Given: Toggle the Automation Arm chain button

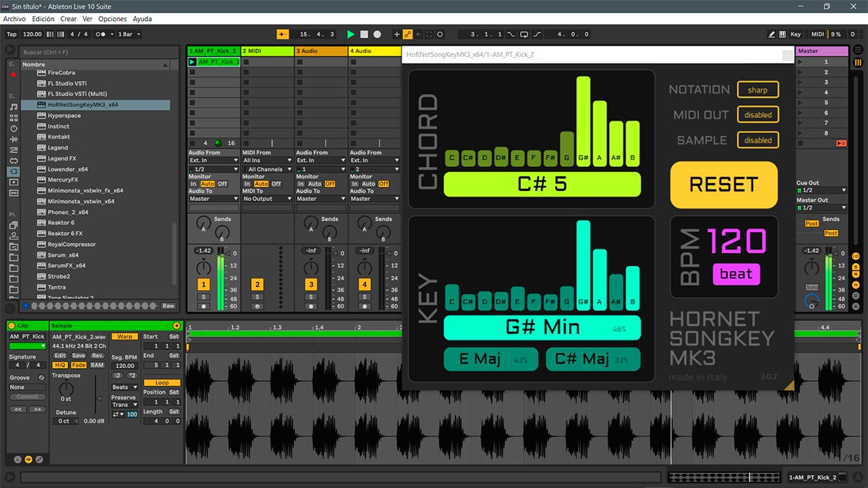Looking at the screenshot, I should point(408,34).
